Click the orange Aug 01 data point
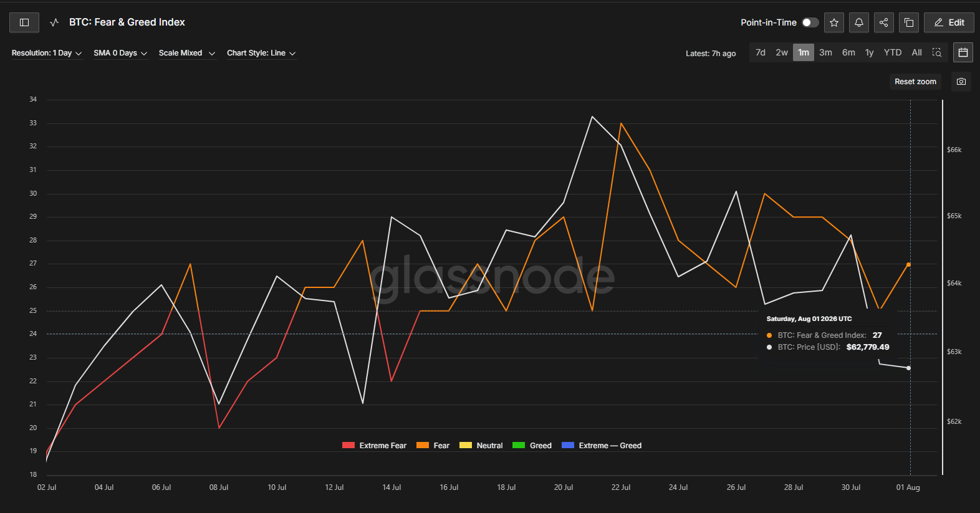 click(908, 265)
